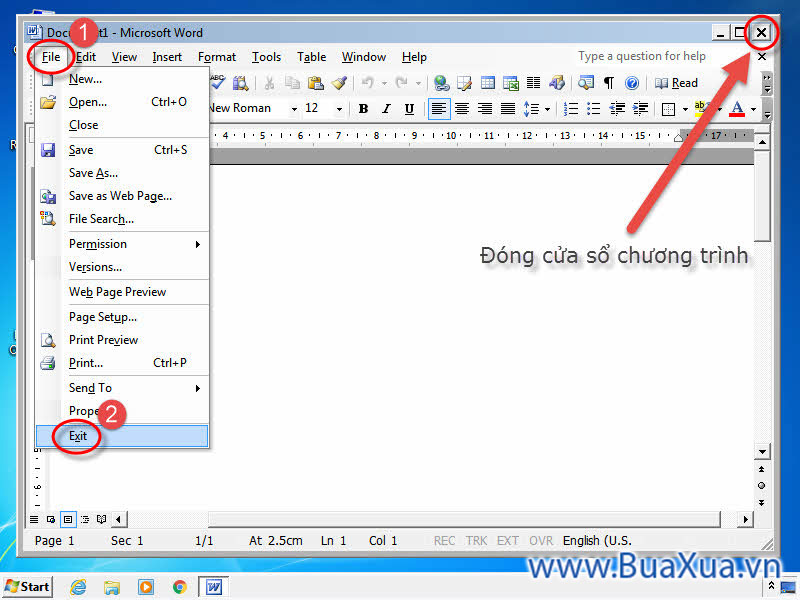Viewport: 800px width, 600px height.
Task: Click the Read button in toolbar
Action: tap(676, 83)
